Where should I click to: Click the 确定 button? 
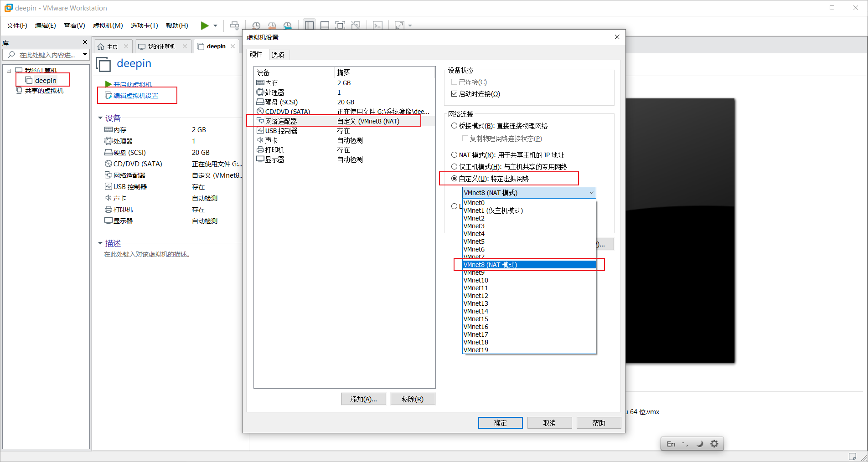(500, 423)
